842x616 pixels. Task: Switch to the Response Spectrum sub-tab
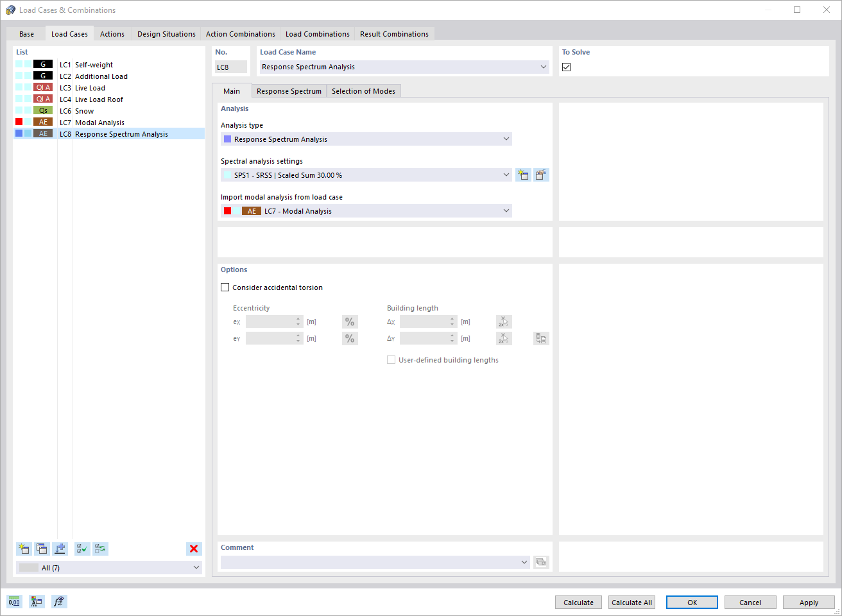(x=289, y=91)
